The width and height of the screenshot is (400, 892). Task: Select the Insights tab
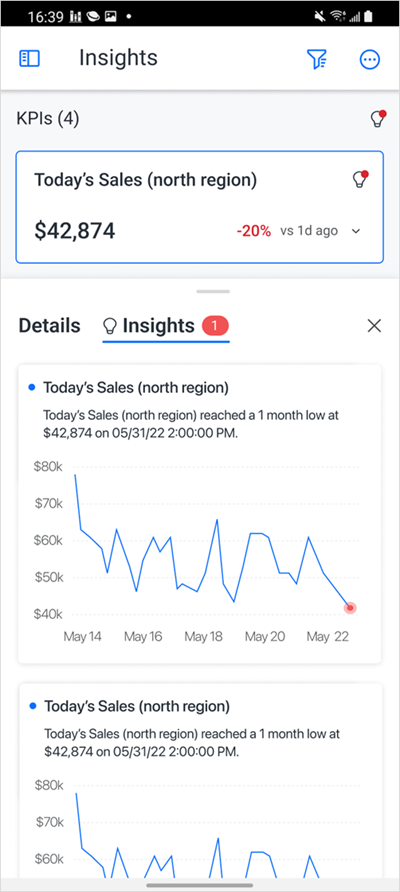pyautogui.click(x=158, y=326)
